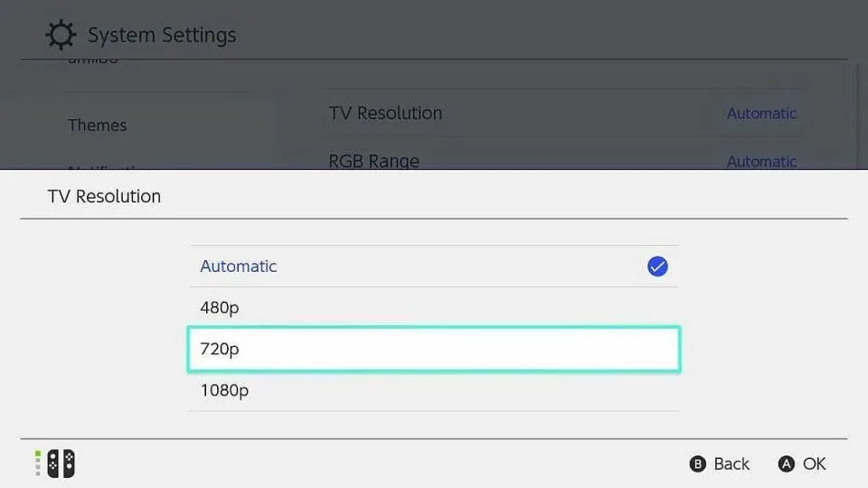Image resolution: width=868 pixels, height=488 pixels.
Task: Select the 720p resolution option
Action: [x=434, y=349]
